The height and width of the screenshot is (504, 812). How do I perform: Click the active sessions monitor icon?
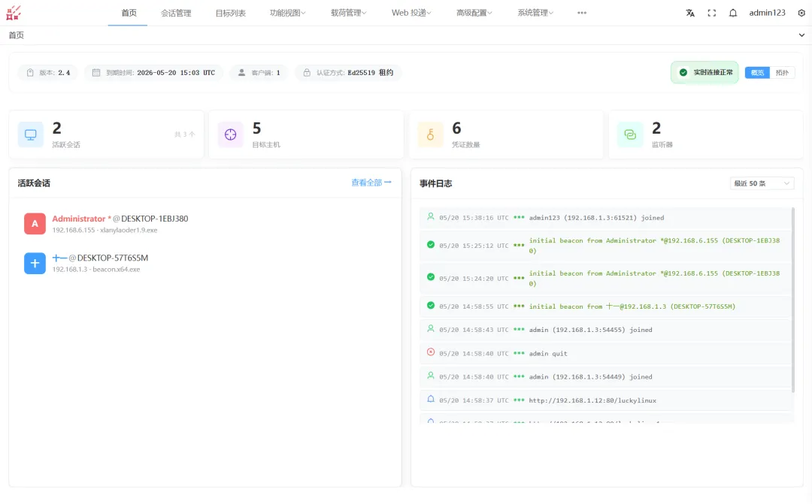coord(31,134)
